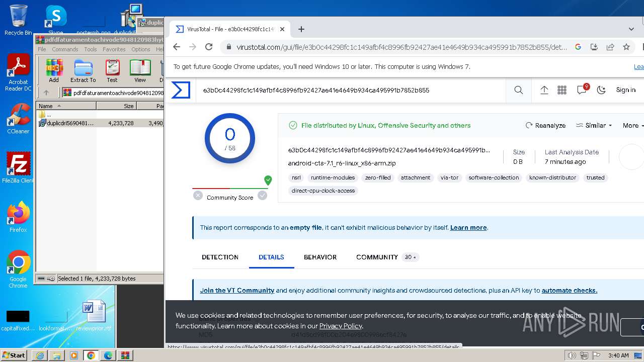The image size is (644, 362).
Task: Click the known-distributor tag
Action: coord(552,177)
